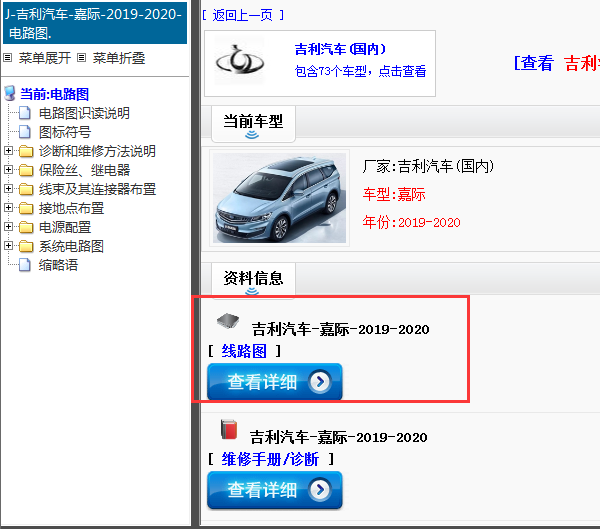600x529 pixels.
Task: Select 线束及其连接器布置 tree label
Action: coord(97,189)
